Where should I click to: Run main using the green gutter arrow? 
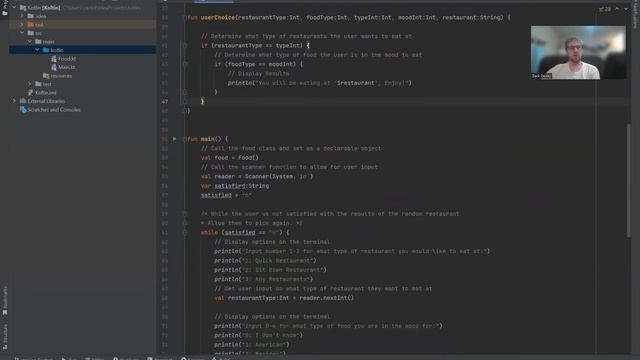[x=174, y=139]
